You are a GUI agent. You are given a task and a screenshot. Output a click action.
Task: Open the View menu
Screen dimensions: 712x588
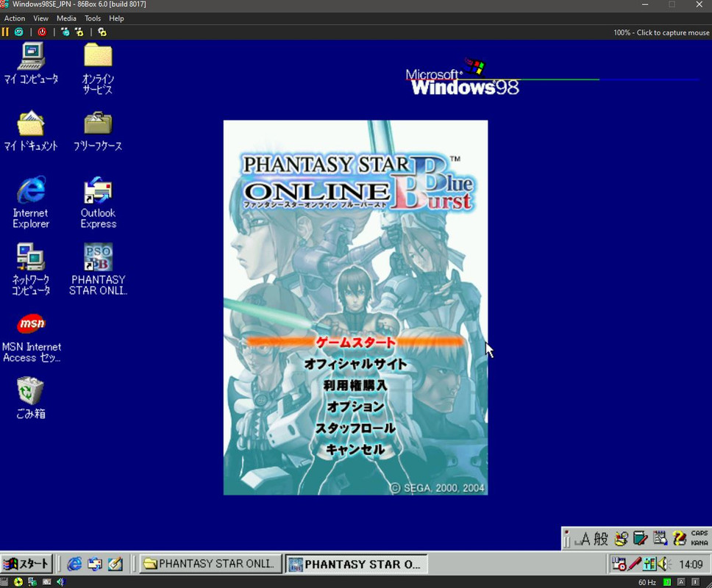40,18
